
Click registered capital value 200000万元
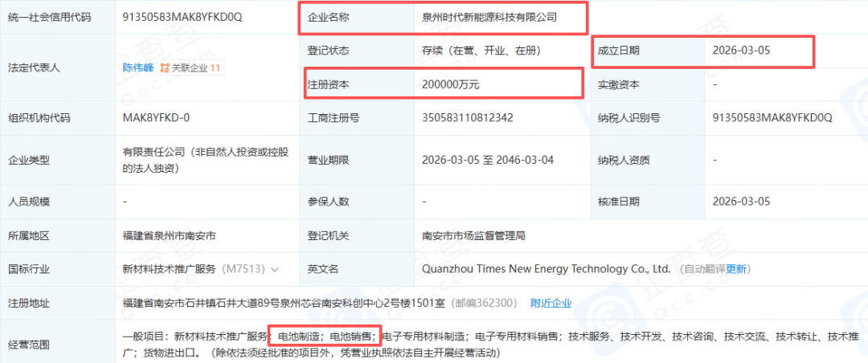point(450,84)
